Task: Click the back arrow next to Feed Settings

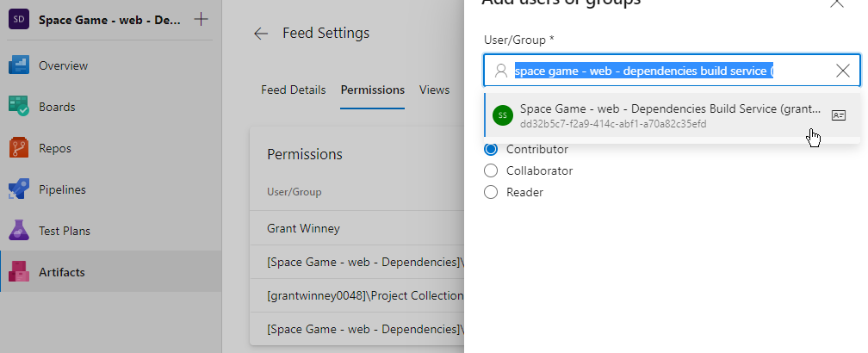Action: tap(261, 34)
